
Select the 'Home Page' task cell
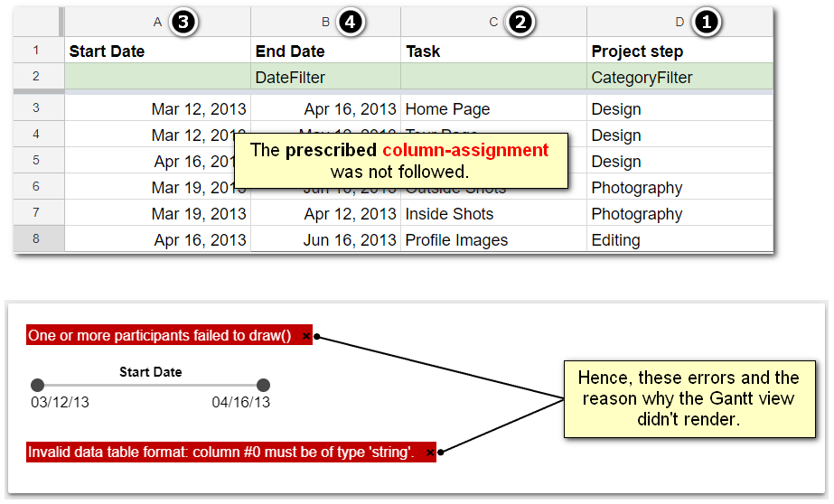[x=493, y=109]
